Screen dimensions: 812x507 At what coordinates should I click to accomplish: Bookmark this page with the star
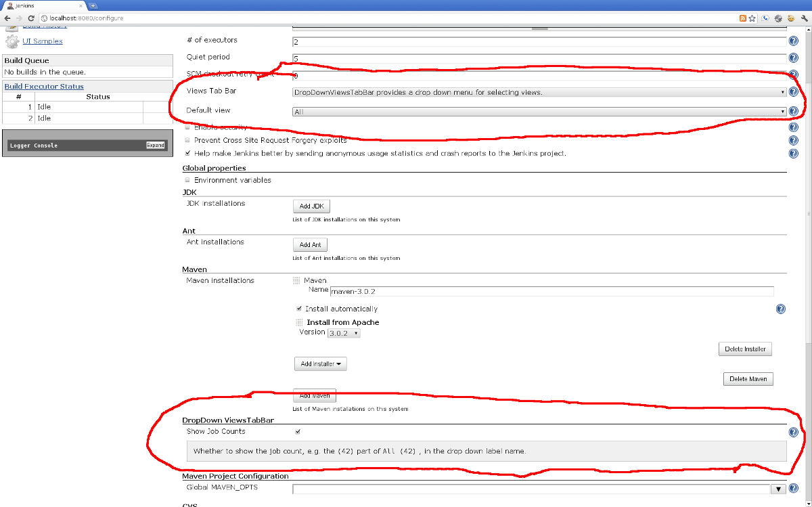tap(752, 18)
